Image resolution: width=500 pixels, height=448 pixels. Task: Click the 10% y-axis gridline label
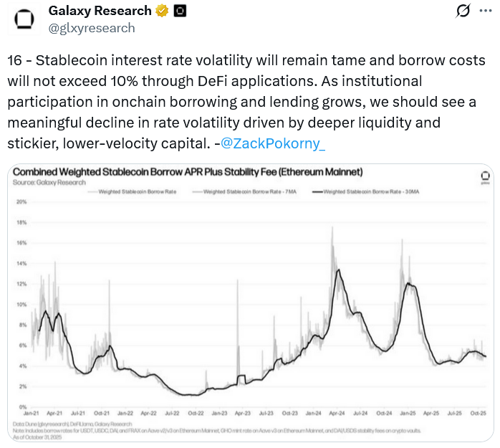pos(21,304)
